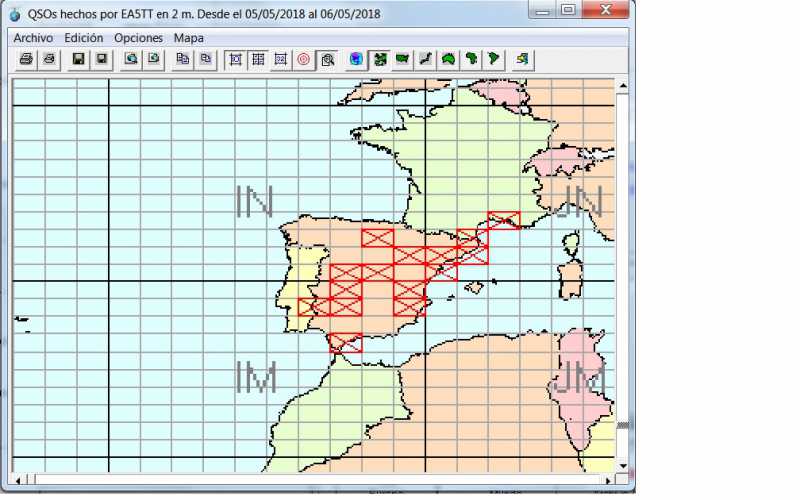Open the Archivo menu
The height and width of the screenshot is (500, 800).
coord(33,38)
